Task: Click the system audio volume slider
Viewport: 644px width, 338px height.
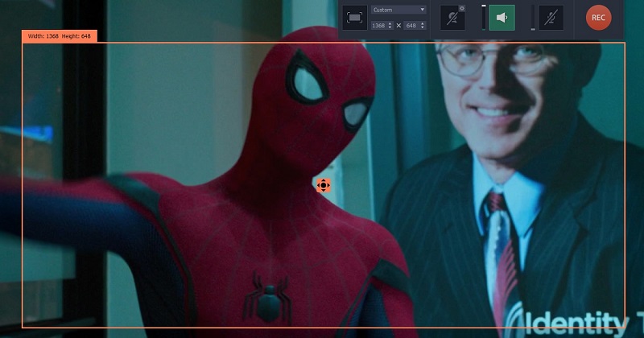Action: click(484, 18)
